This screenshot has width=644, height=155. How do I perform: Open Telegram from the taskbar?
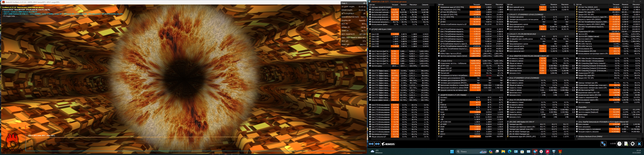535,152
